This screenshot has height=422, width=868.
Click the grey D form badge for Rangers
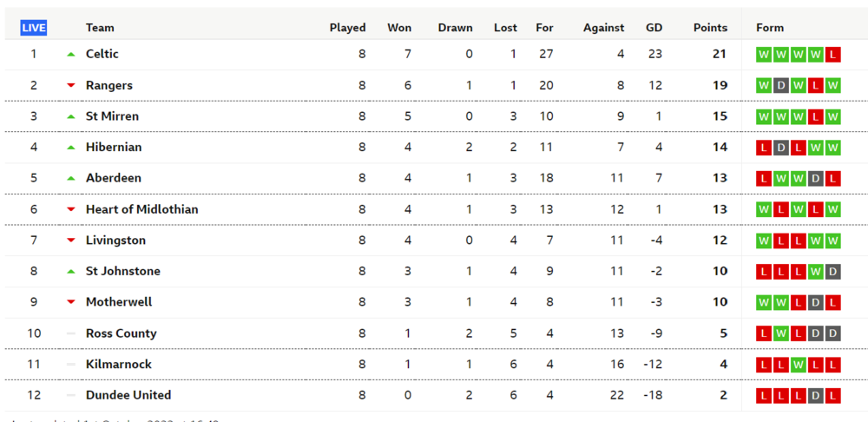pos(781,85)
